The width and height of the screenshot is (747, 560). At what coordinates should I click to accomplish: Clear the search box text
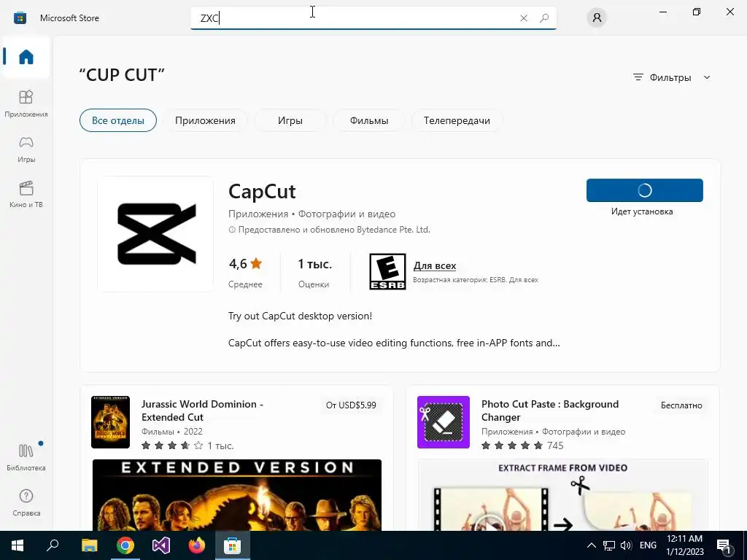point(524,18)
